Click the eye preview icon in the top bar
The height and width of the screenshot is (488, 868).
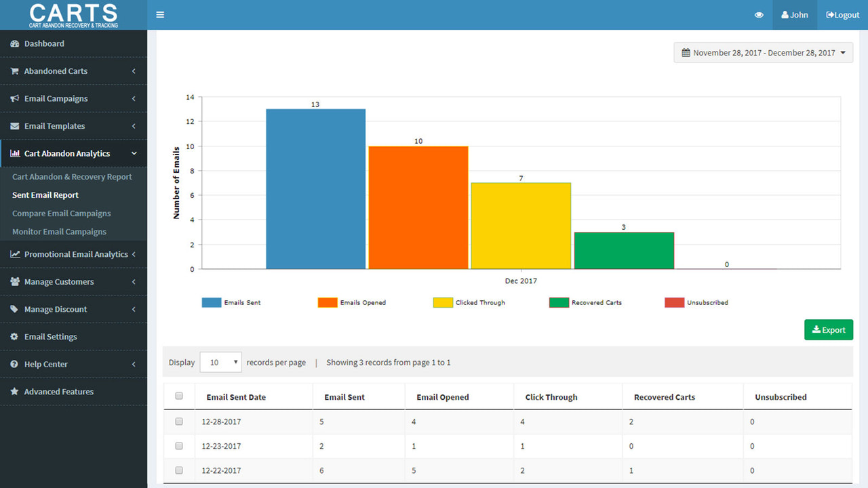pyautogui.click(x=759, y=14)
